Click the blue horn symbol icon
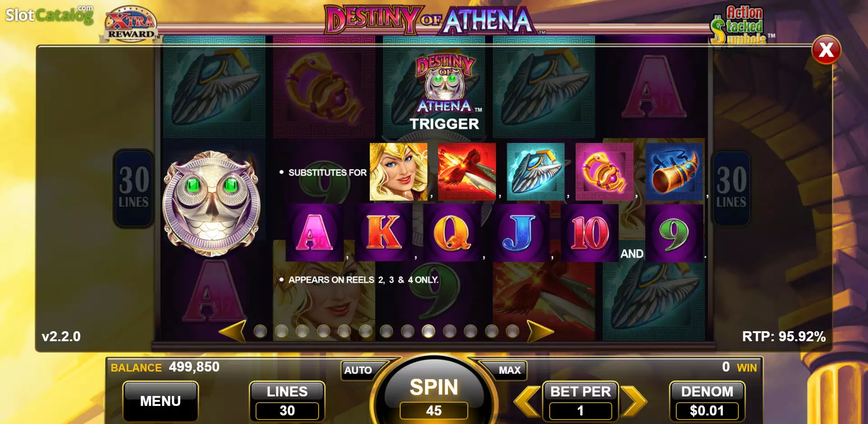The height and width of the screenshot is (424, 868). [674, 172]
